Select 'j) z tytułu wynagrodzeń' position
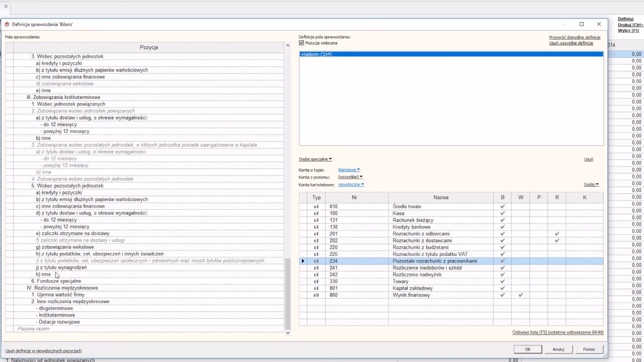The height and width of the screenshot is (362, 644). tap(61, 267)
